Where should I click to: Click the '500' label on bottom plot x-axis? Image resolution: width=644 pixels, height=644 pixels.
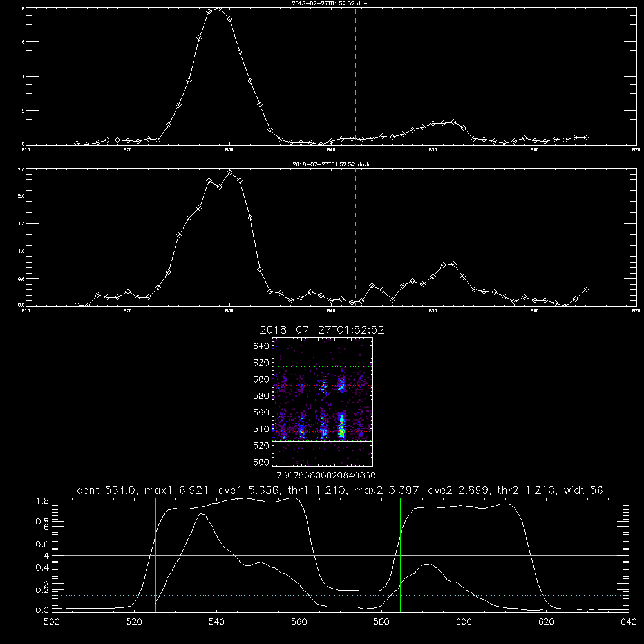[x=52, y=622]
